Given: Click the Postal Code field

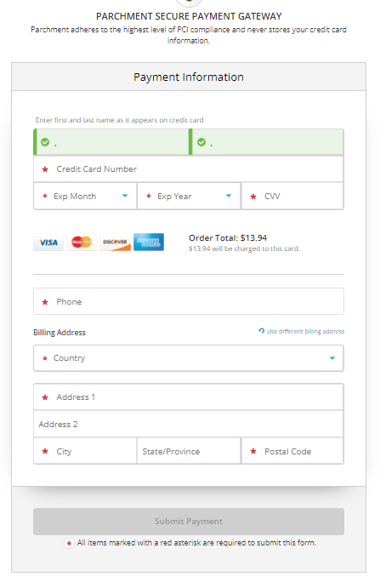Looking at the screenshot, I should (x=292, y=451).
